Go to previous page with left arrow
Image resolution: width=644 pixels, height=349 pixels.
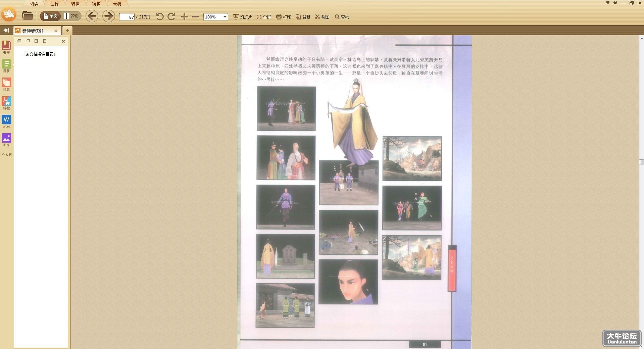[x=92, y=16]
